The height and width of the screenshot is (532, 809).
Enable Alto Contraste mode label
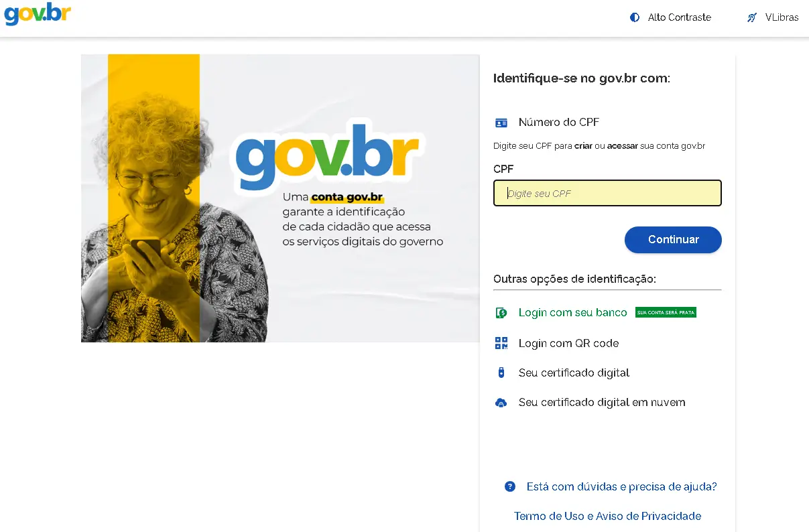[x=680, y=17]
